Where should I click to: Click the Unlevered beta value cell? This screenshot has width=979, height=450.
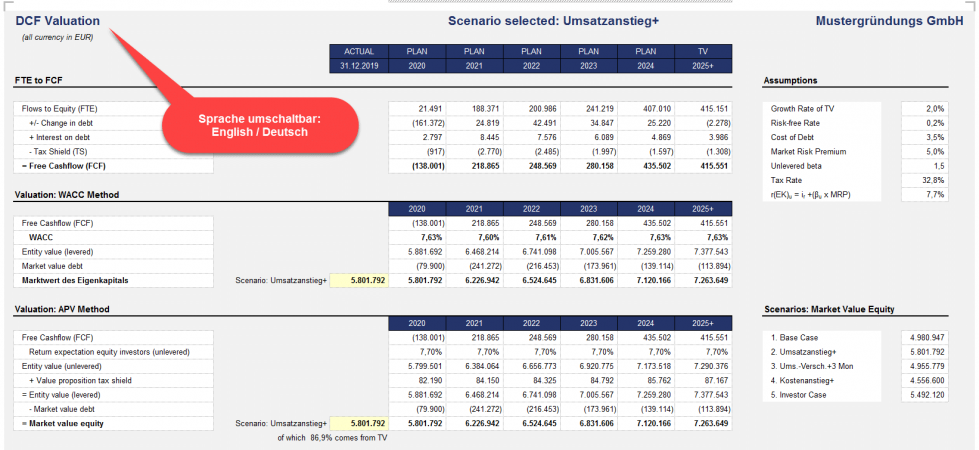point(922,165)
